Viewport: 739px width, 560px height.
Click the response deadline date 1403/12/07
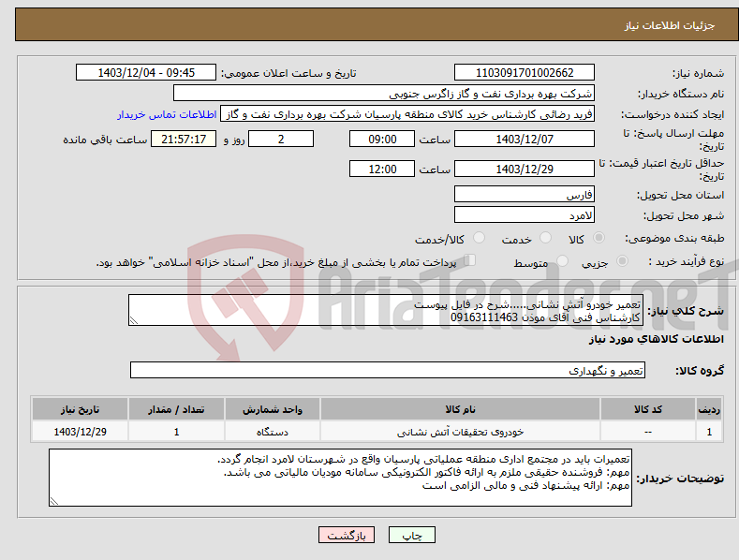click(x=525, y=139)
